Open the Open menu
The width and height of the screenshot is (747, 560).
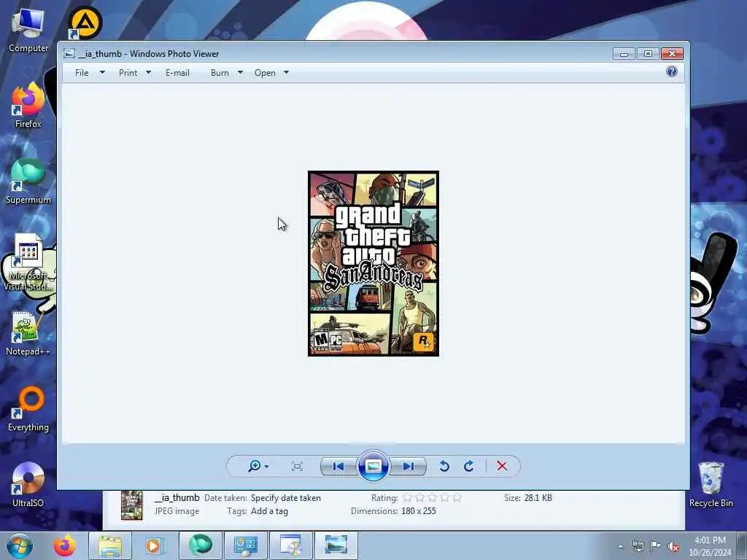(265, 73)
